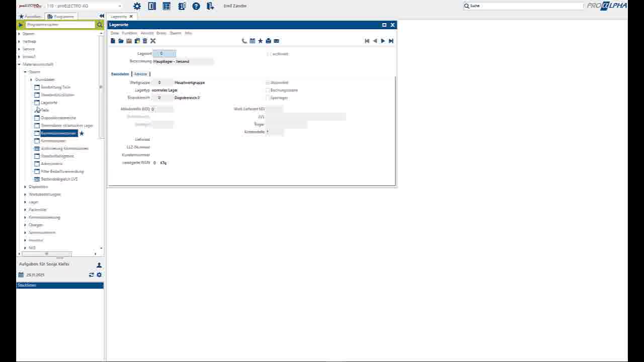This screenshot has width=644, height=362.
Task: Click the save icon in Lagerorte toolbar
Action: [x=129, y=41]
